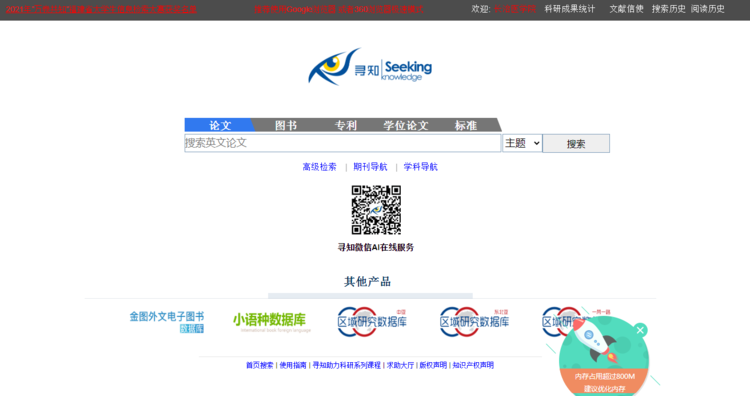This screenshot has height=396, width=750.
Task: Select the 论文 search tab
Action: coord(220,125)
